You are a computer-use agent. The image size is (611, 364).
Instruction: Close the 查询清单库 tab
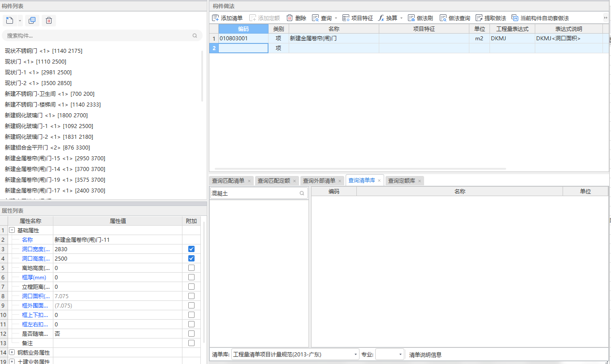pos(379,180)
